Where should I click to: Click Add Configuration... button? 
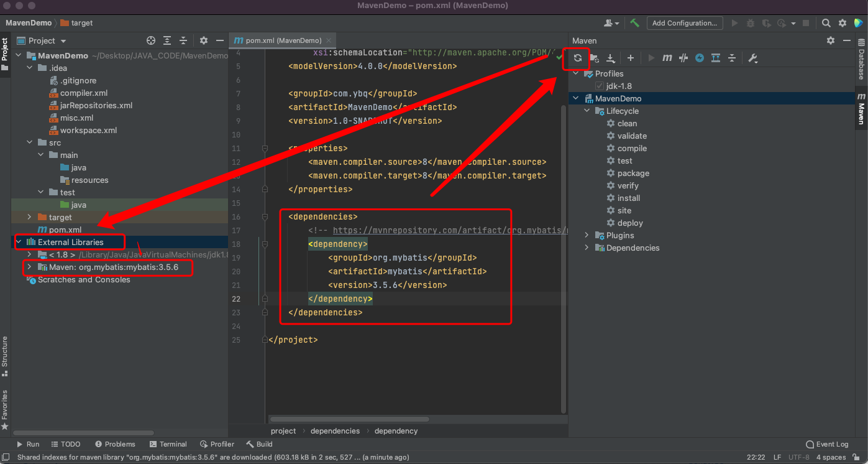click(x=685, y=23)
